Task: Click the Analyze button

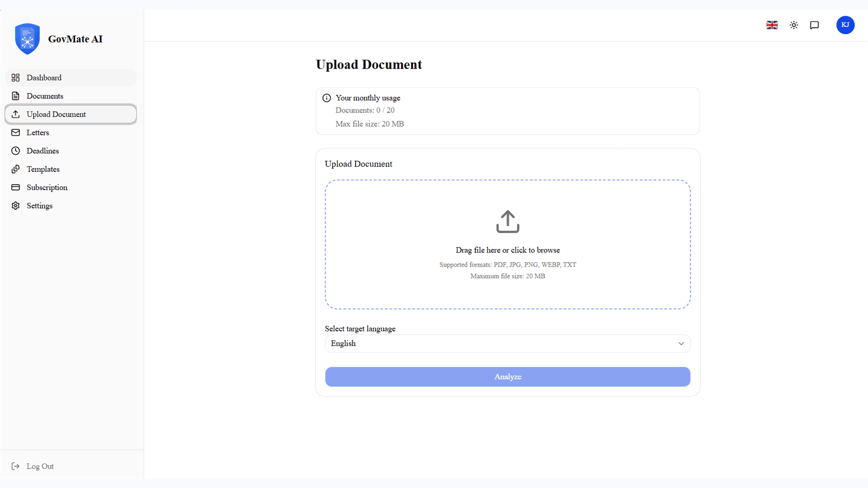Action: click(x=508, y=377)
